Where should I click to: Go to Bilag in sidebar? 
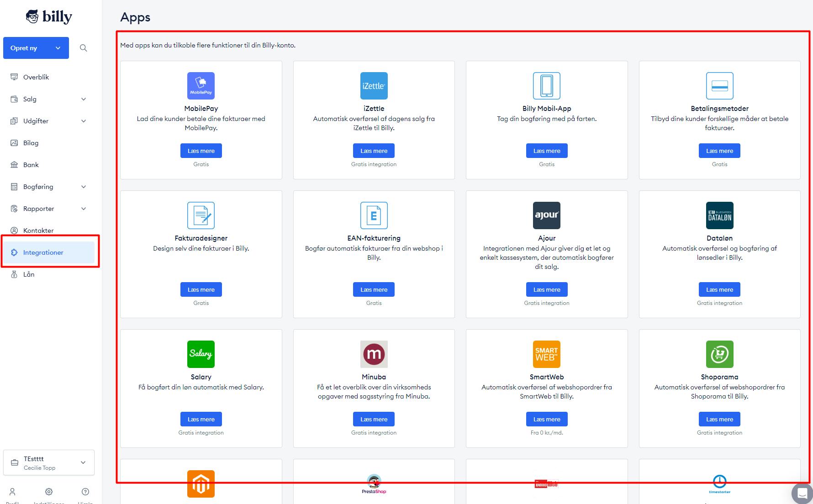(49, 143)
